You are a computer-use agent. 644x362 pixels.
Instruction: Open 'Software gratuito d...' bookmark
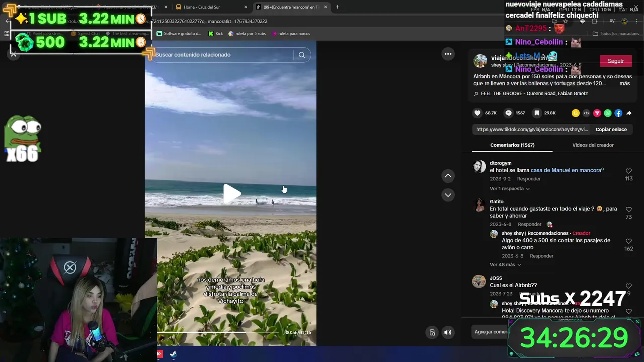tap(179, 34)
